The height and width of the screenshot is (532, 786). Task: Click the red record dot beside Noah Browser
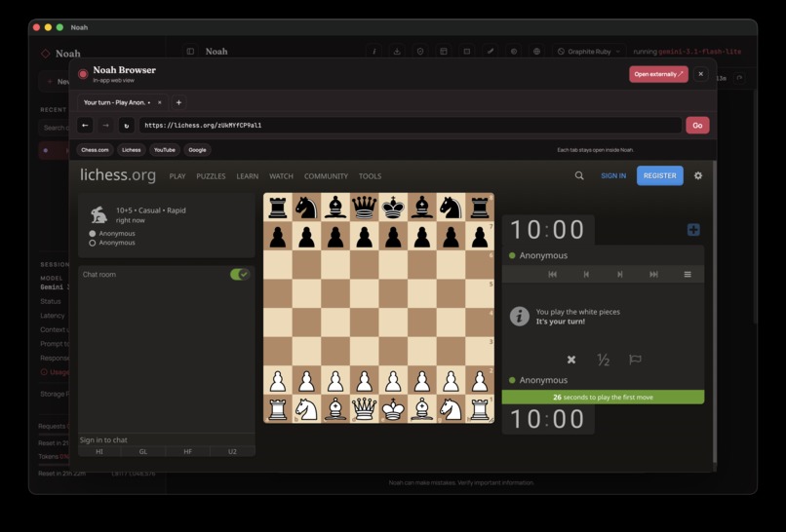83,74
